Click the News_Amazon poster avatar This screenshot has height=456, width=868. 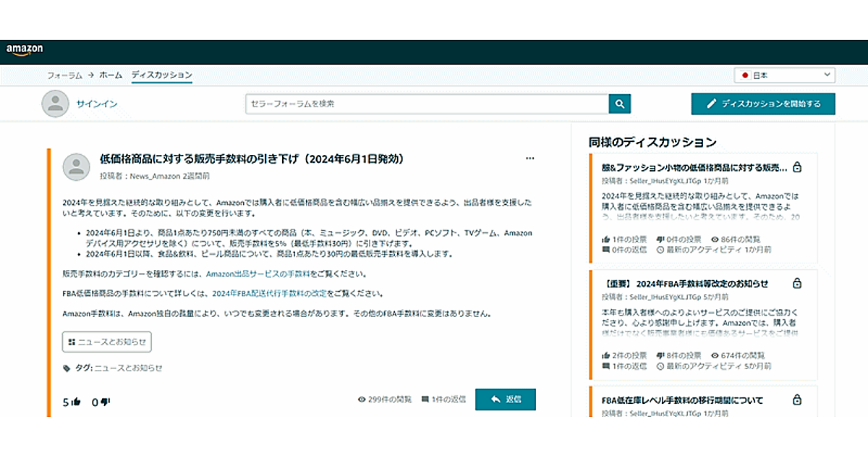[77, 167]
